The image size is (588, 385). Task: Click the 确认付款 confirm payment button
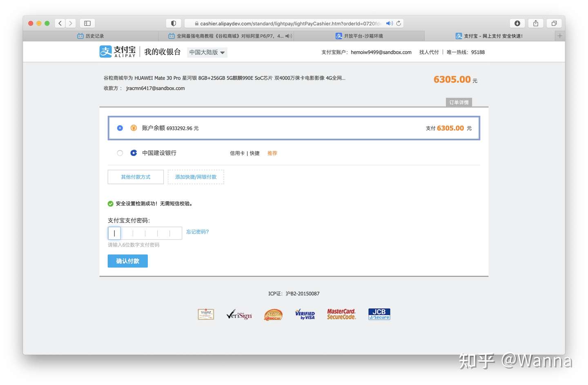pyautogui.click(x=127, y=261)
